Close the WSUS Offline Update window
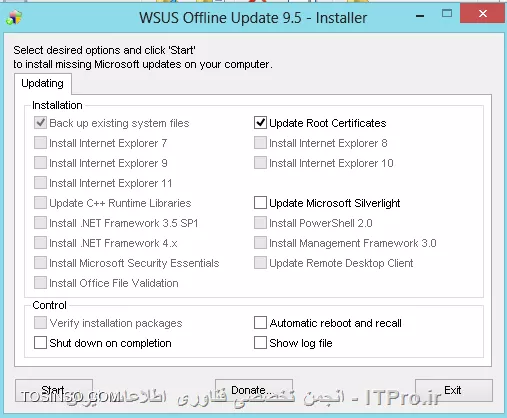This screenshot has width=507, height=418. [483, 14]
